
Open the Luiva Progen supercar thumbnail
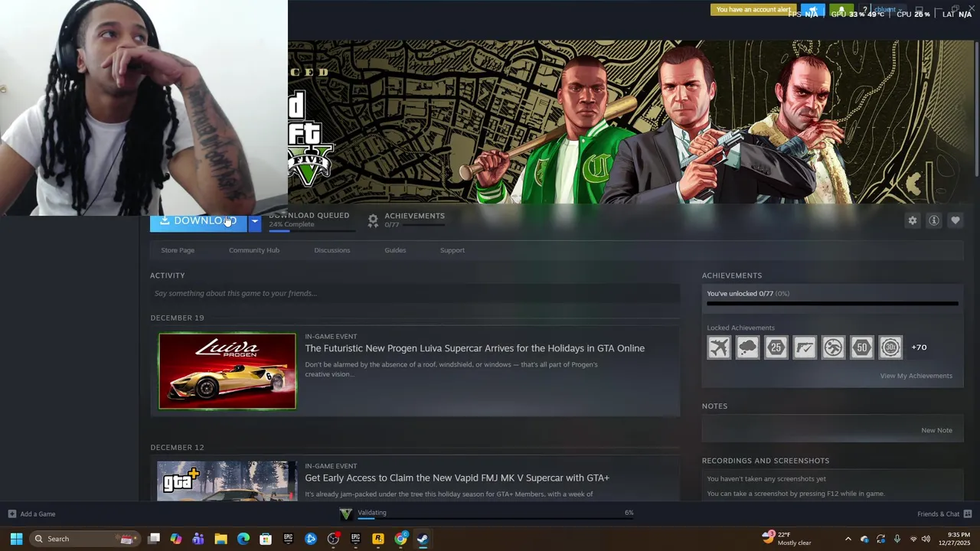[x=227, y=371]
